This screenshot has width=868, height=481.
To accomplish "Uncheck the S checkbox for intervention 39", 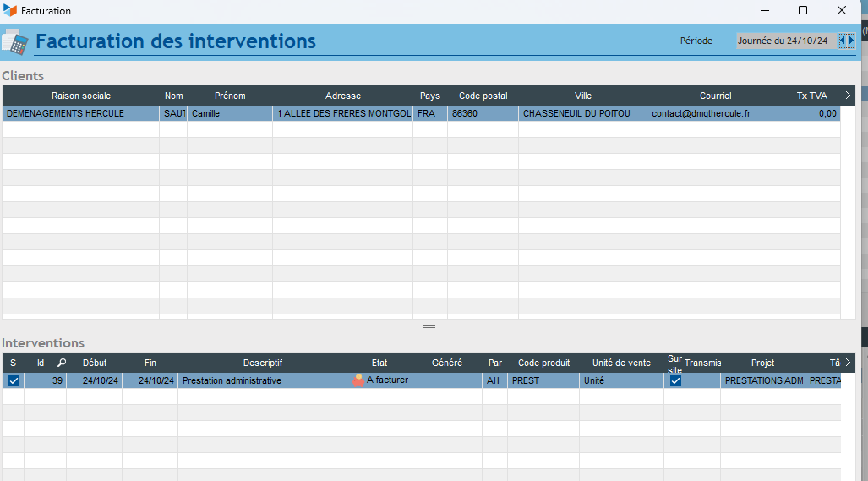I will tap(14, 381).
